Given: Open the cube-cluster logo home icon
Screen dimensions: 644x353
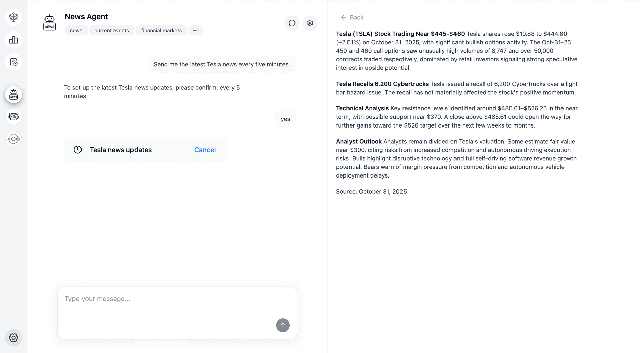Looking at the screenshot, I should (x=14, y=17).
